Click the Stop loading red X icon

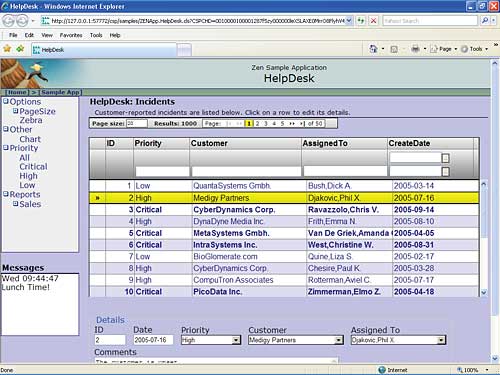(x=374, y=21)
